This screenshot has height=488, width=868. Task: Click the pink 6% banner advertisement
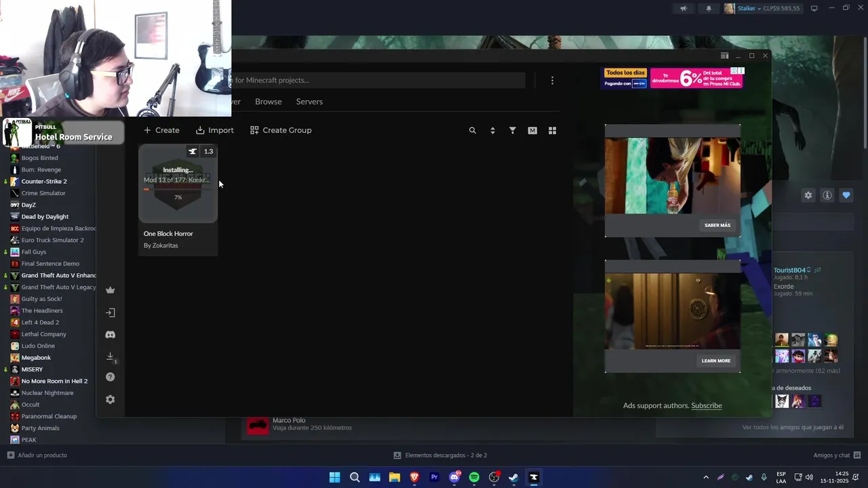click(x=696, y=78)
